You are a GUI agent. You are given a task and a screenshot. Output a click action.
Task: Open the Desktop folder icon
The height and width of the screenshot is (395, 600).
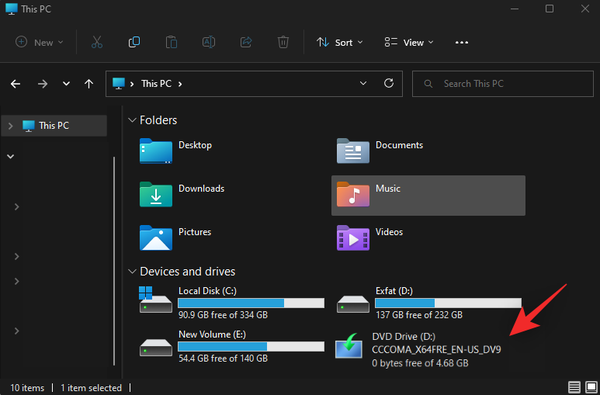click(x=156, y=151)
